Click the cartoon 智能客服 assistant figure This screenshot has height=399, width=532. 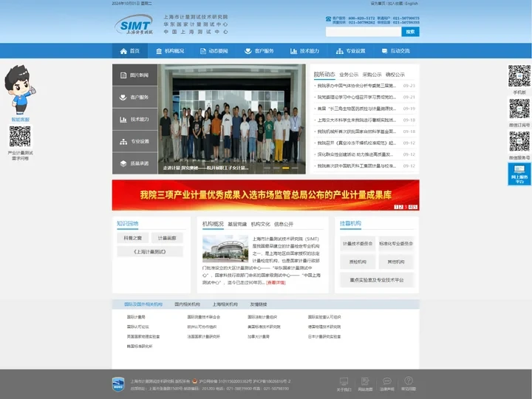(19, 89)
